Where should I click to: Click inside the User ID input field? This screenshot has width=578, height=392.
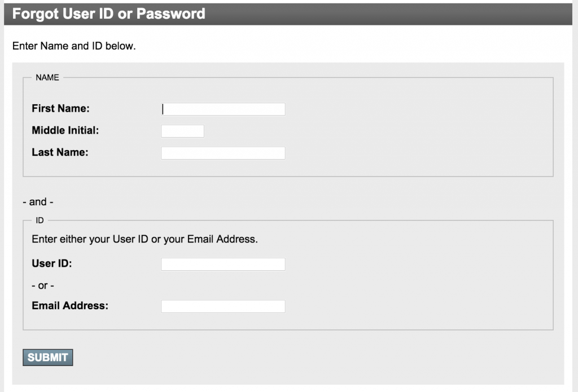223,263
